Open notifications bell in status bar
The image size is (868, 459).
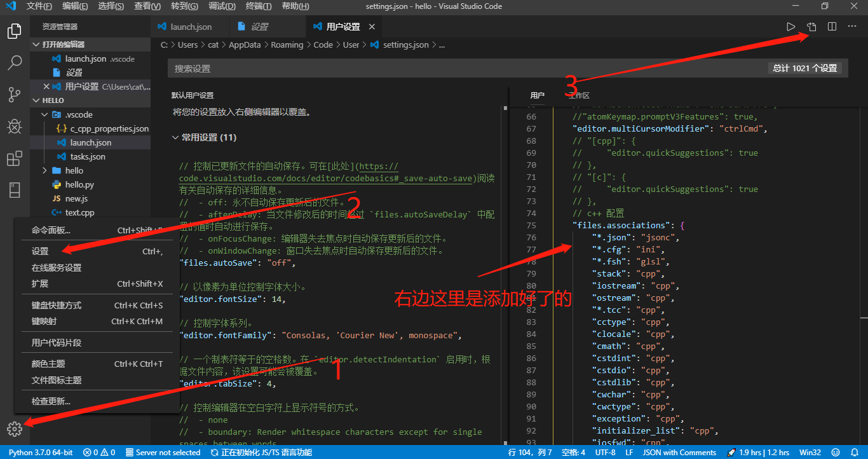855,453
